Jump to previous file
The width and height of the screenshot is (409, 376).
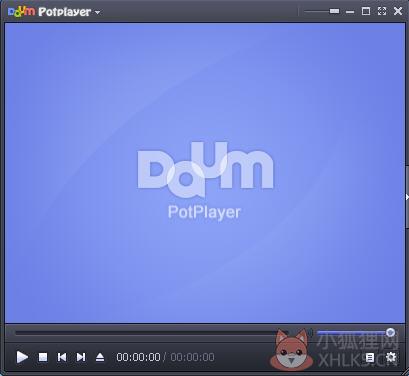tap(62, 357)
